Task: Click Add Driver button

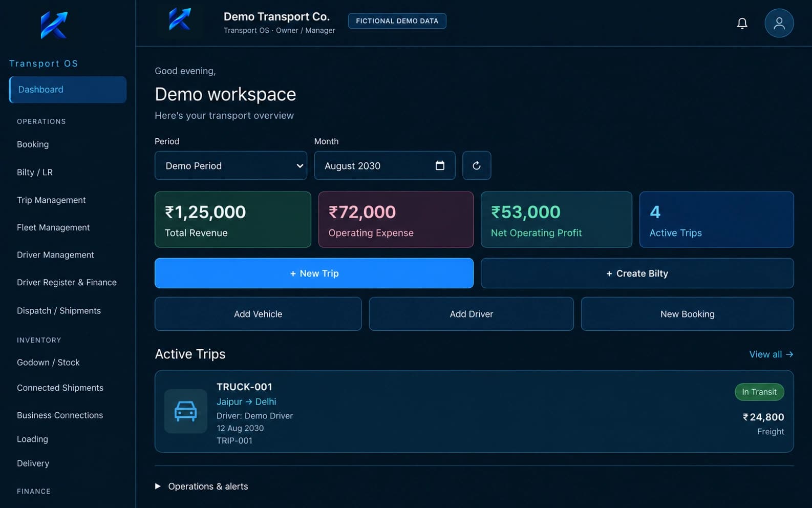Action: tap(471, 314)
